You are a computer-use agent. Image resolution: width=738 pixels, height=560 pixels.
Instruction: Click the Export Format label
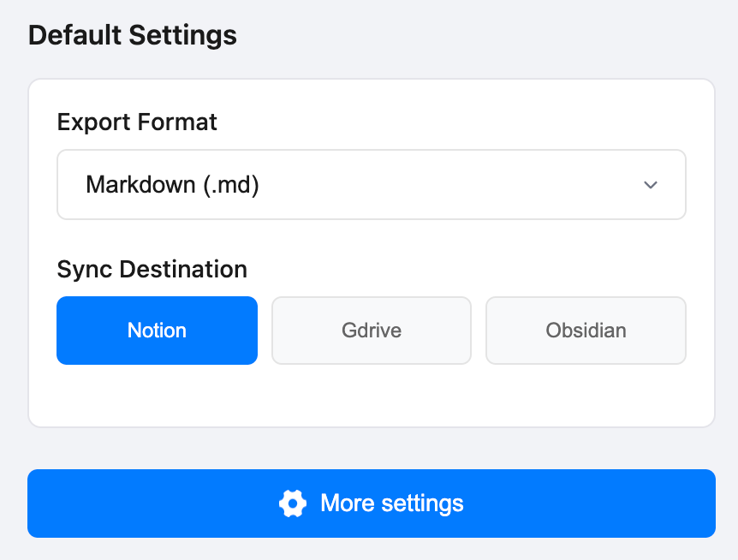(x=136, y=122)
